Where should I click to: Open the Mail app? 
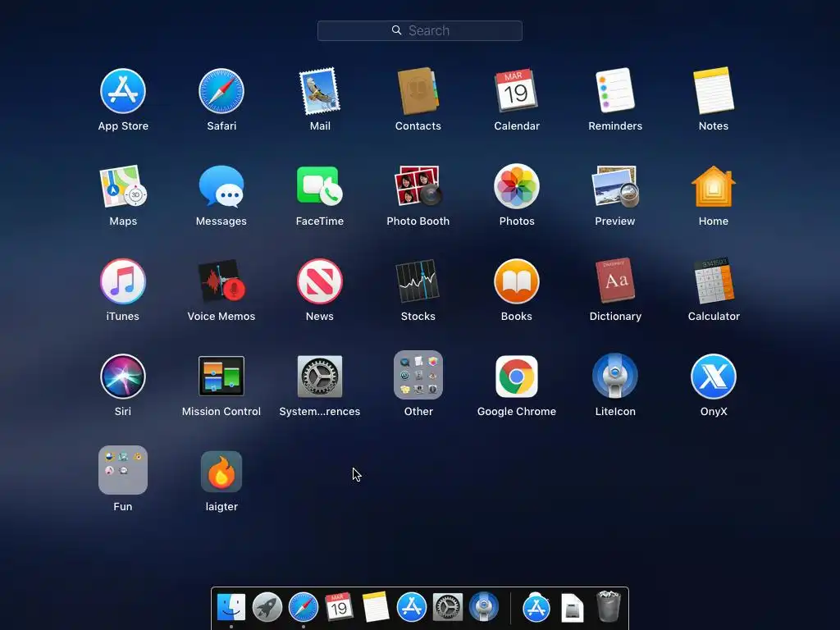320,91
